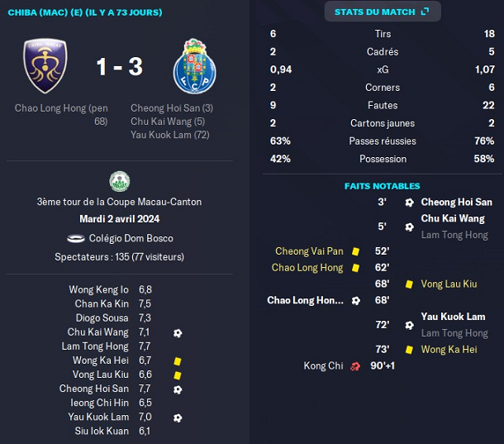This screenshot has height=444, width=504.
Task: Open the Stats du match panel
Action: click(381, 12)
